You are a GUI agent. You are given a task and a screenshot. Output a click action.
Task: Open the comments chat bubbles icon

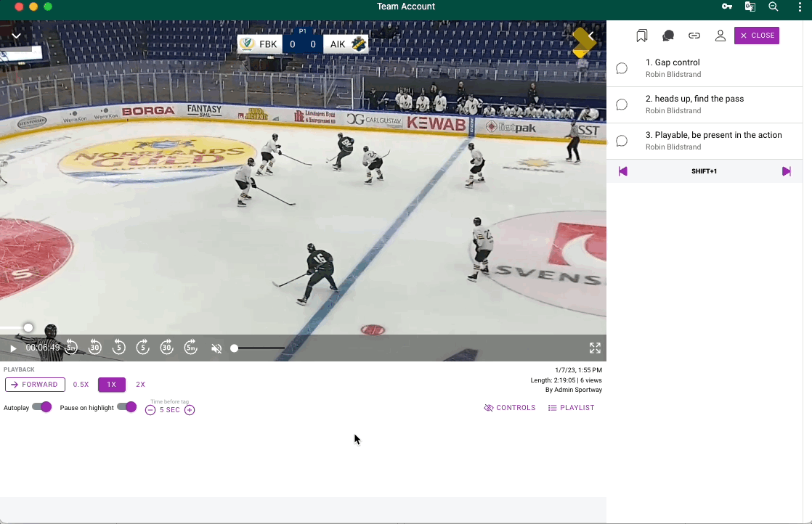(x=668, y=36)
